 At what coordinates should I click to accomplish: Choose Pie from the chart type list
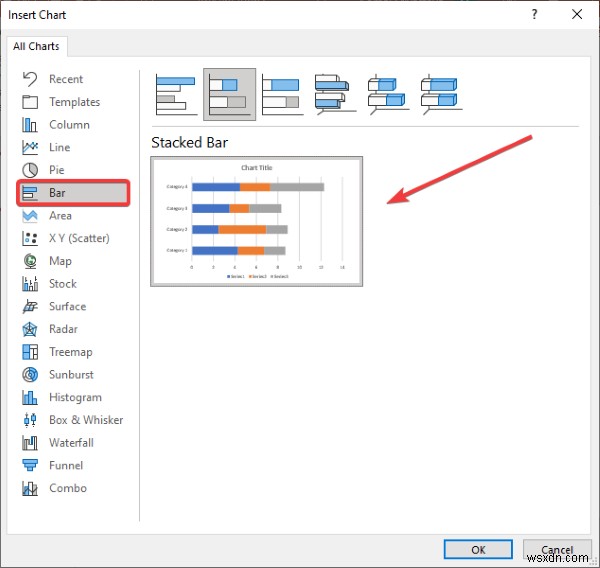[x=57, y=170]
